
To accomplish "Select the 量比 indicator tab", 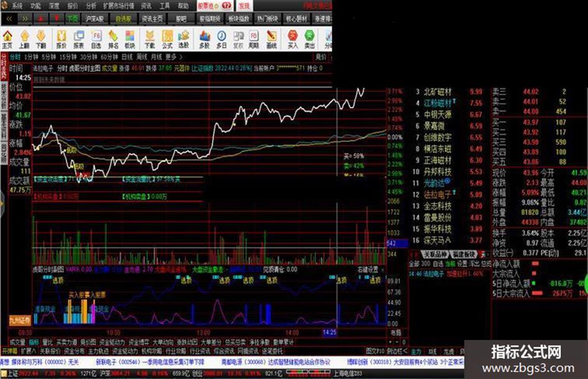I will point(48,342).
